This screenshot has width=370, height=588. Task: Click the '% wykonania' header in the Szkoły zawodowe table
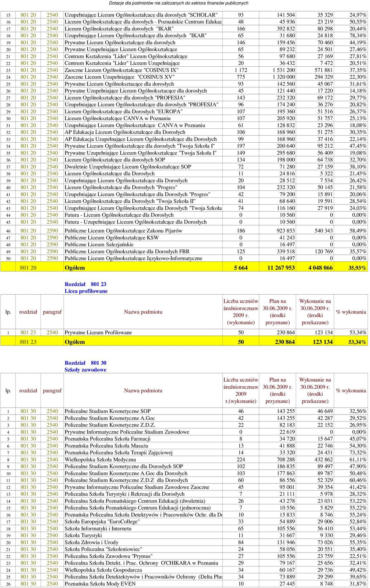click(x=351, y=391)
